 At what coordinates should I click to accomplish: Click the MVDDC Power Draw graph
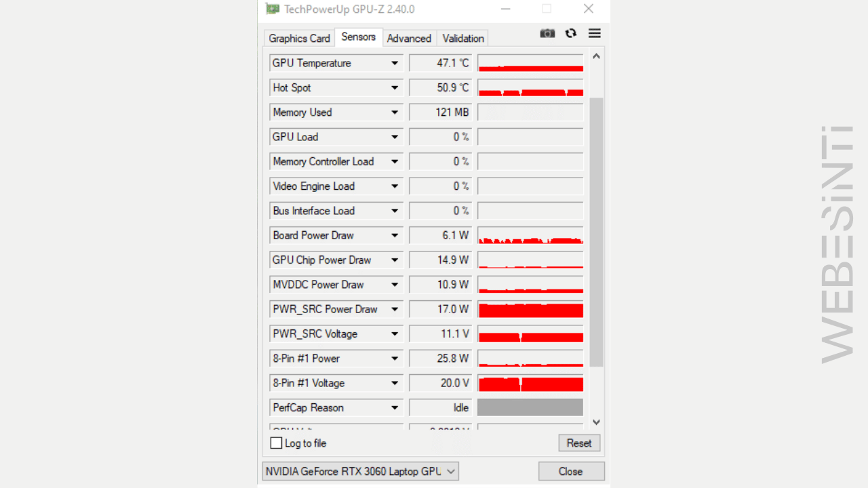(530, 285)
